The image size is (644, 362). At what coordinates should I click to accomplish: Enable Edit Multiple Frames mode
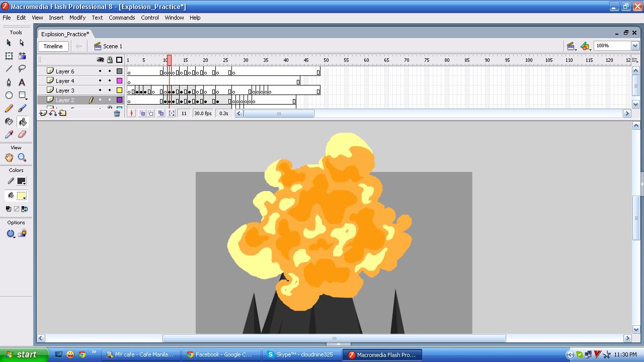pyautogui.click(x=160, y=113)
